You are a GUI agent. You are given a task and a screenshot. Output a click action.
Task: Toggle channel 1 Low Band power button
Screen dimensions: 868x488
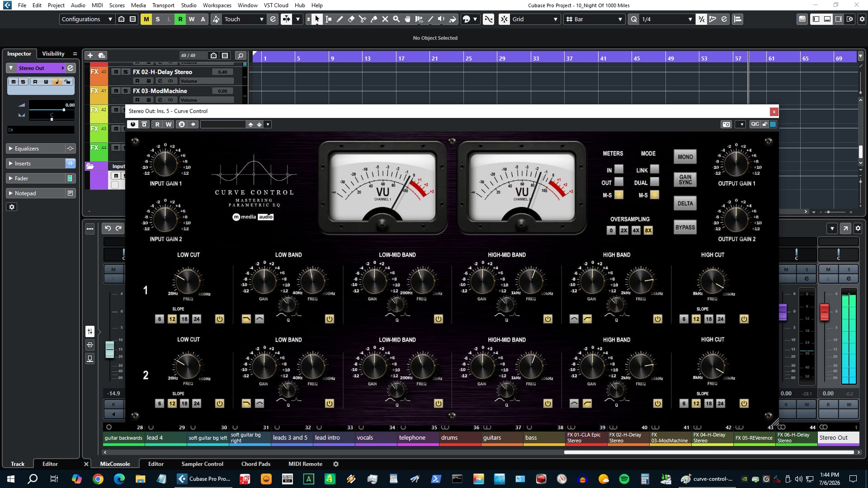(x=330, y=319)
